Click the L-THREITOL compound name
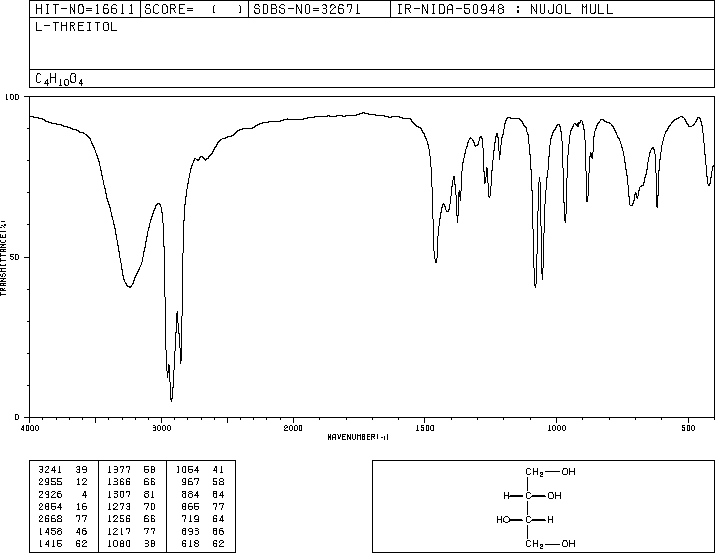Viewport: 715px width, 553px height. [76, 27]
